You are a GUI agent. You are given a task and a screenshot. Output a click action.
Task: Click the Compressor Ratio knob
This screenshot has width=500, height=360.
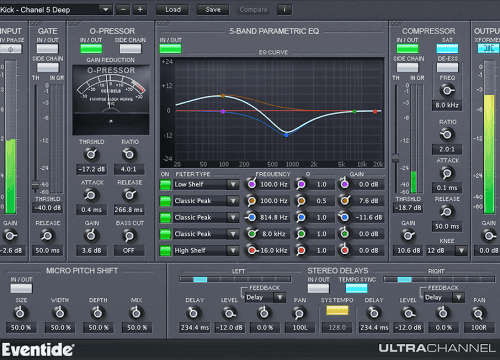pyautogui.click(x=447, y=135)
